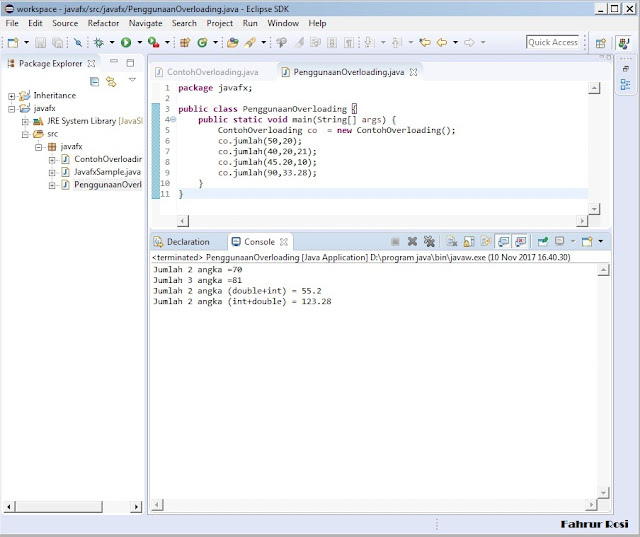Toggle Scroll Lock in Console toolbar
Screen dimensions: 640x537
tap(469, 242)
